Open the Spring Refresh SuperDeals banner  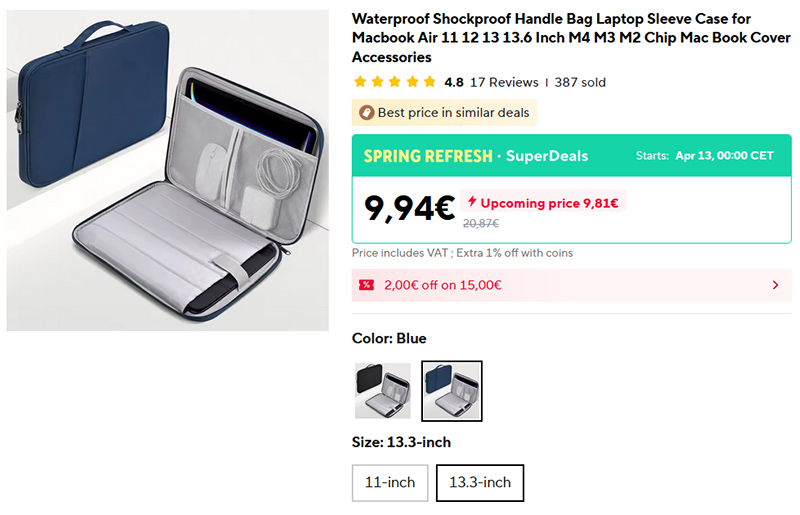coord(571,156)
